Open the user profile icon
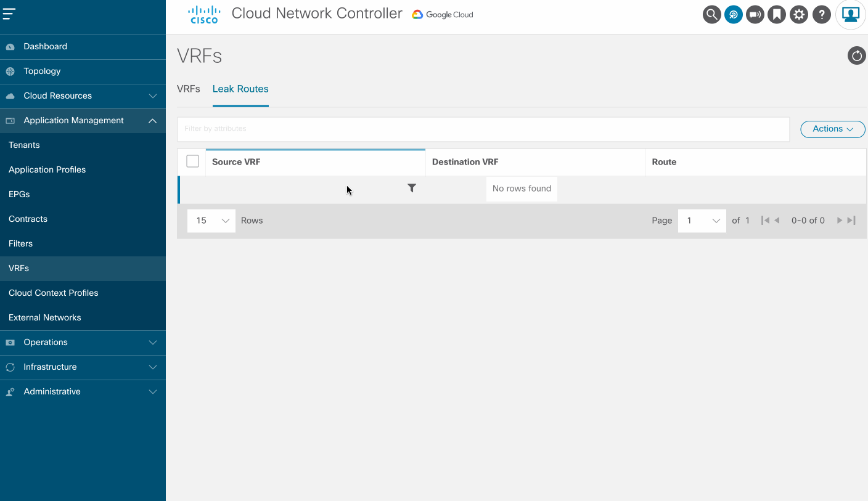Screen dimensions: 868x501 [851, 15]
